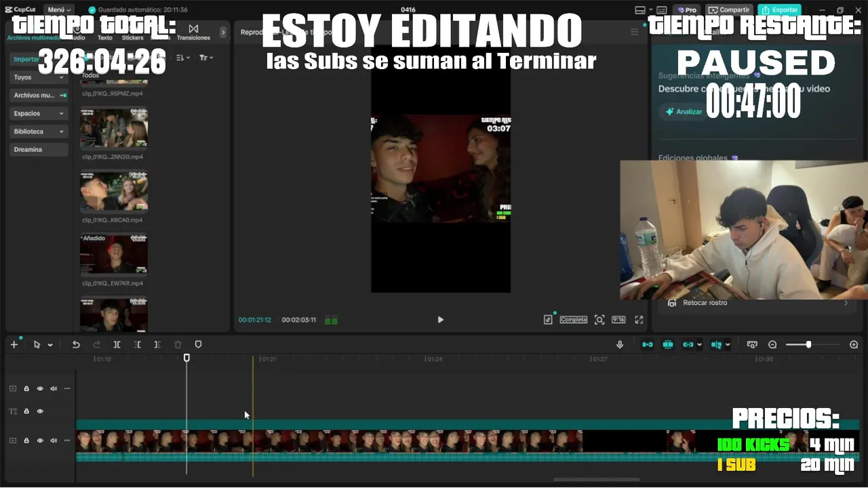Screen dimensions: 868x488
Task: Open the player audio level meter
Action: click(x=331, y=320)
